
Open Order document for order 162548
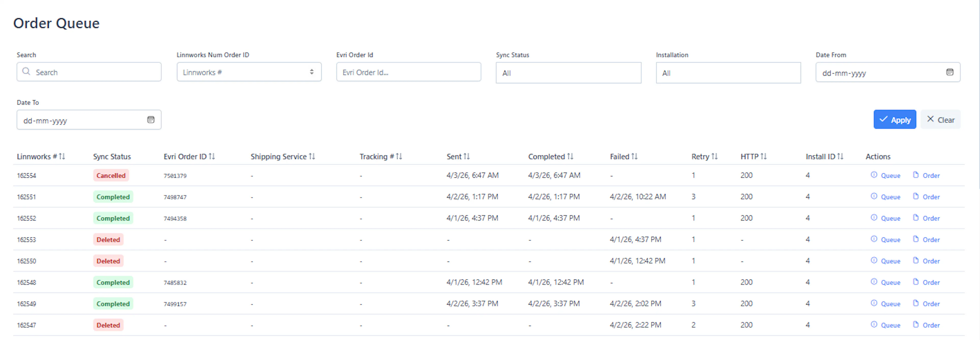click(x=926, y=282)
